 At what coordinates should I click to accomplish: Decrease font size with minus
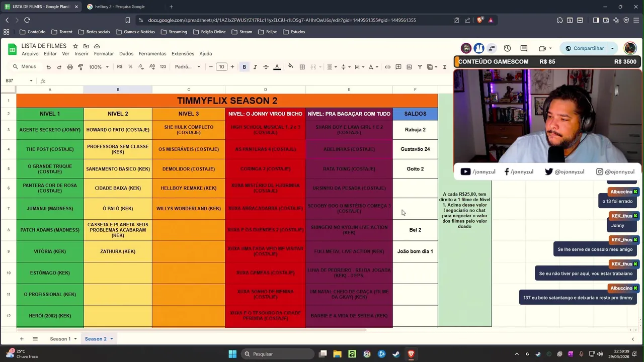click(x=211, y=67)
